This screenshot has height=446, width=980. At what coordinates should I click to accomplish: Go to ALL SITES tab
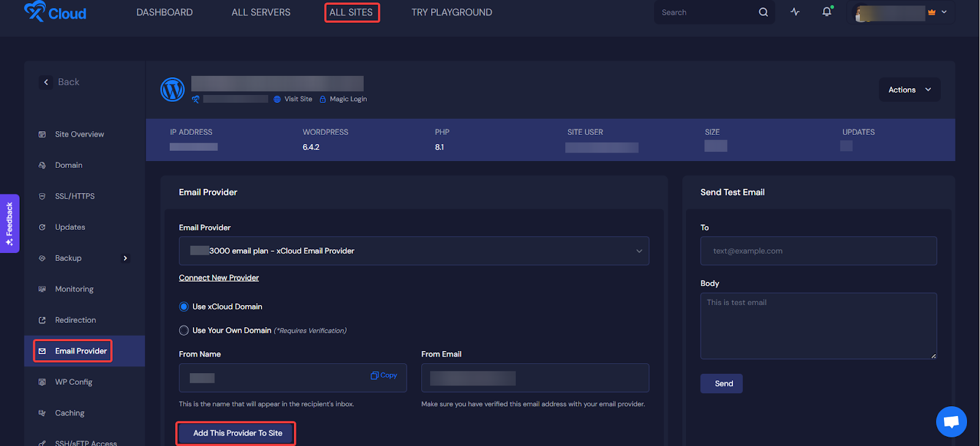click(x=352, y=12)
